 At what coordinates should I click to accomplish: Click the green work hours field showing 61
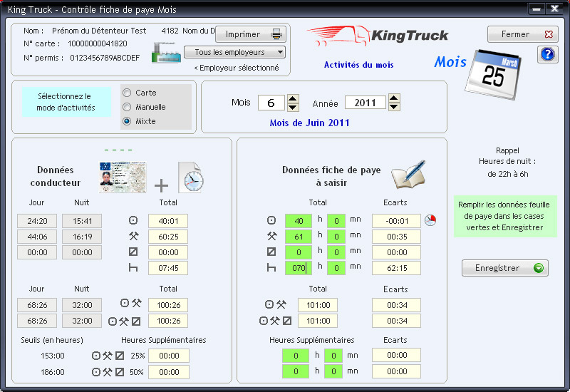pyautogui.click(x=299, y=237)
